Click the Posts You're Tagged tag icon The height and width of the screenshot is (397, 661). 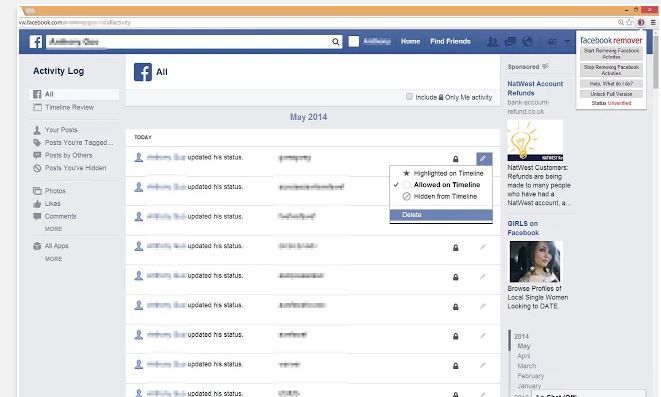tap(37, 142)
